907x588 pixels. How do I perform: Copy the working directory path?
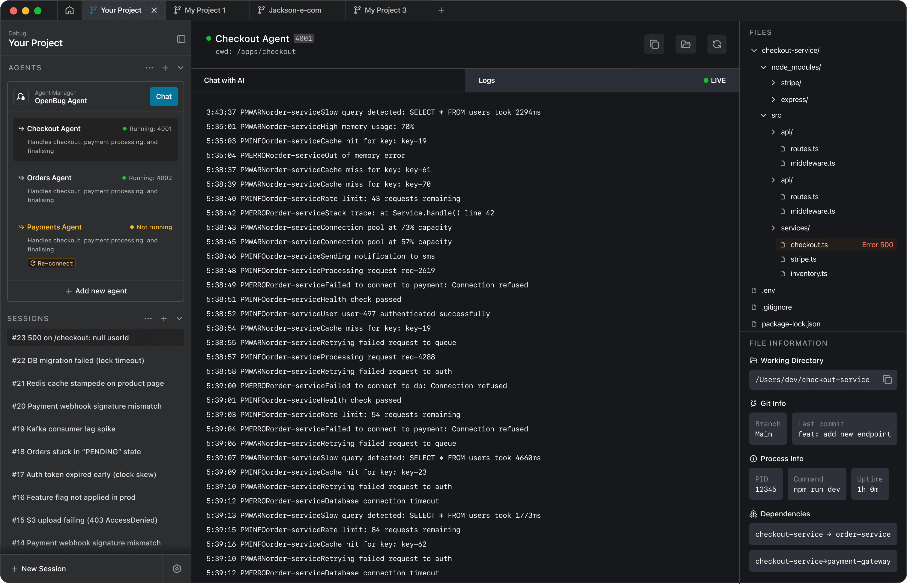887,379
